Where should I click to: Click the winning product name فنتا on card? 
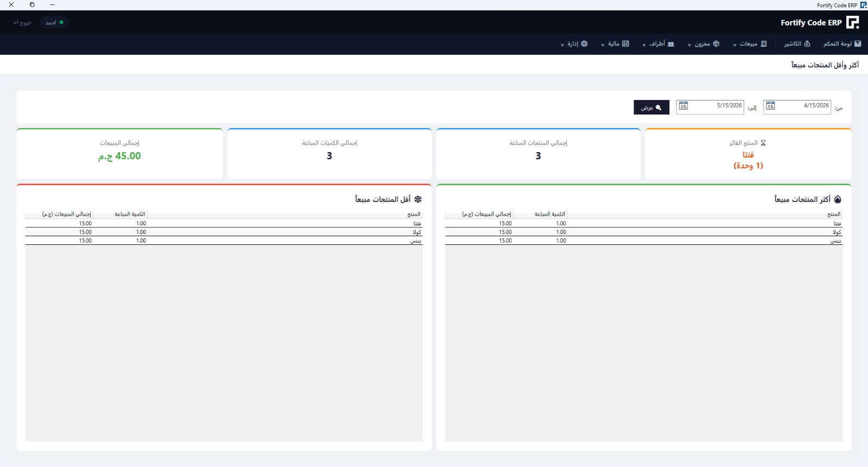tap(748, 155)
